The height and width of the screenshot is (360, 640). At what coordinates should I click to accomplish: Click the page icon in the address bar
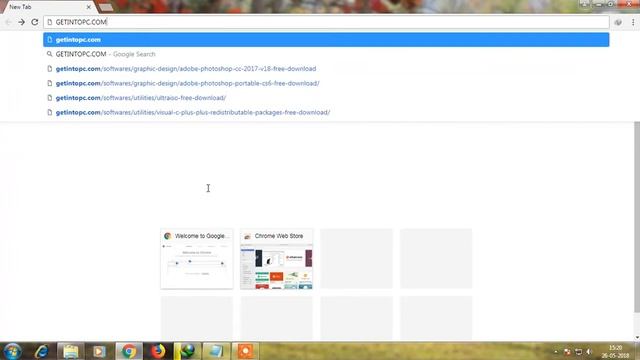pyautogui.click(x=50, y=22)
